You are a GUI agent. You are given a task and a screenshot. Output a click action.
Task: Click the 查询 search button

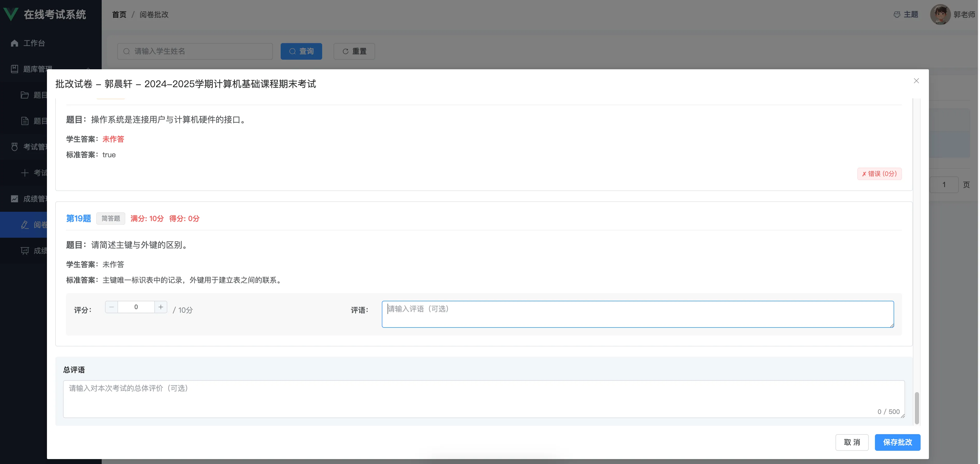[301, 51]
